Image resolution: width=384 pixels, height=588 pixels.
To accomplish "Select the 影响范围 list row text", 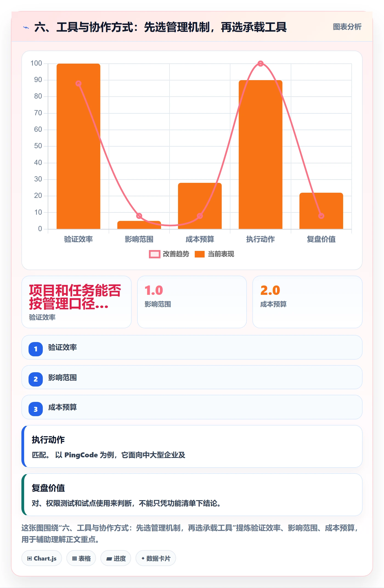I will tap(63, 378).
